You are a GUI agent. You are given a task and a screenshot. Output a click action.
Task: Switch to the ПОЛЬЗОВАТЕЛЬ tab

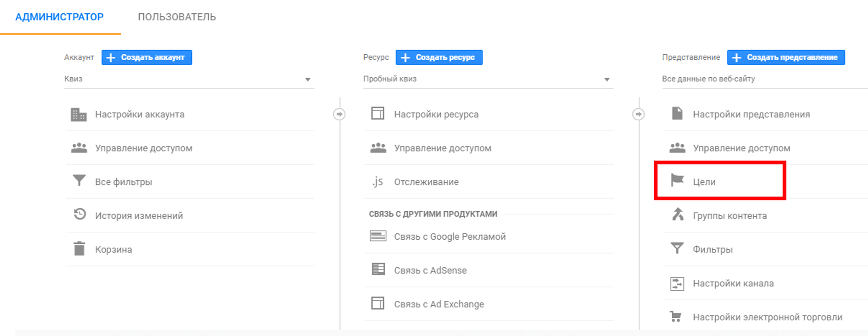(177, 17)
